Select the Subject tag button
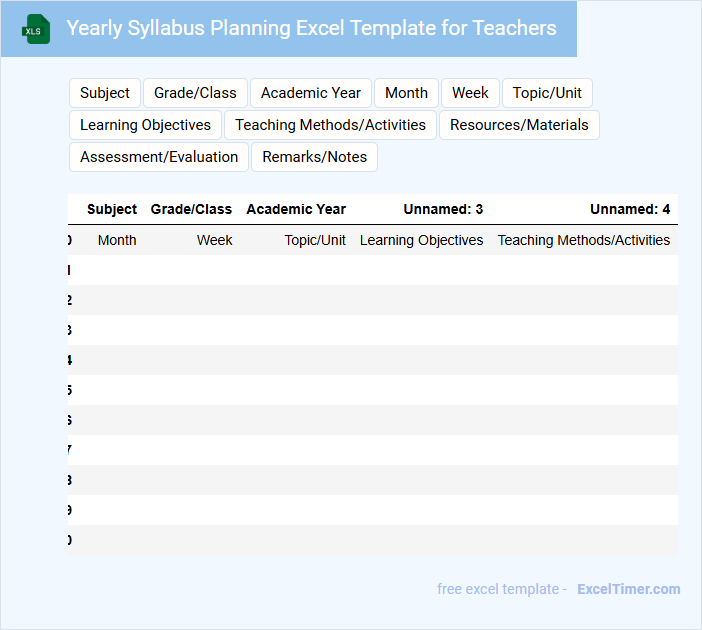Viewport: 702px width, 630px height. [x=105, y=93]
